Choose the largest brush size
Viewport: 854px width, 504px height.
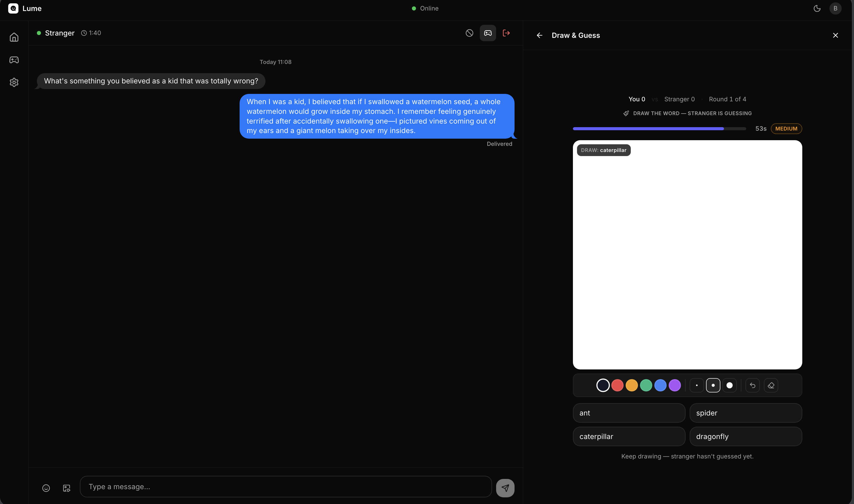pyautogui.click(x=729, y=385)
